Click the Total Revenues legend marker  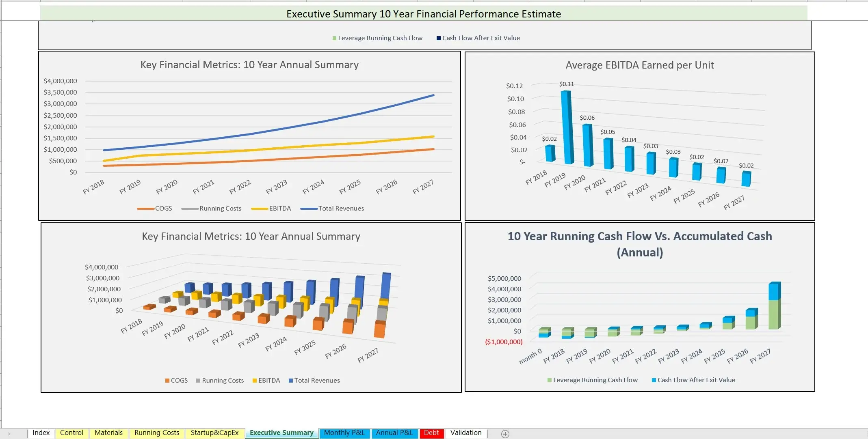(308, 208)
